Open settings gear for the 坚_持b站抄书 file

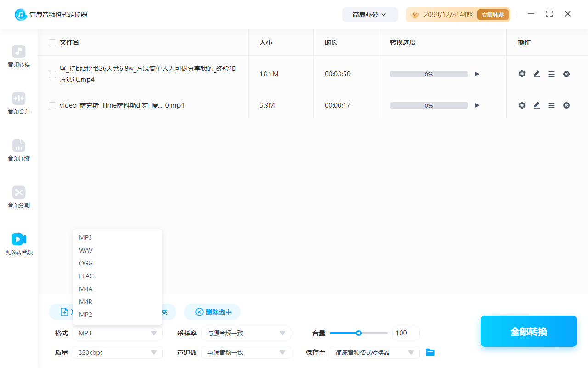[x=522, y=74]
